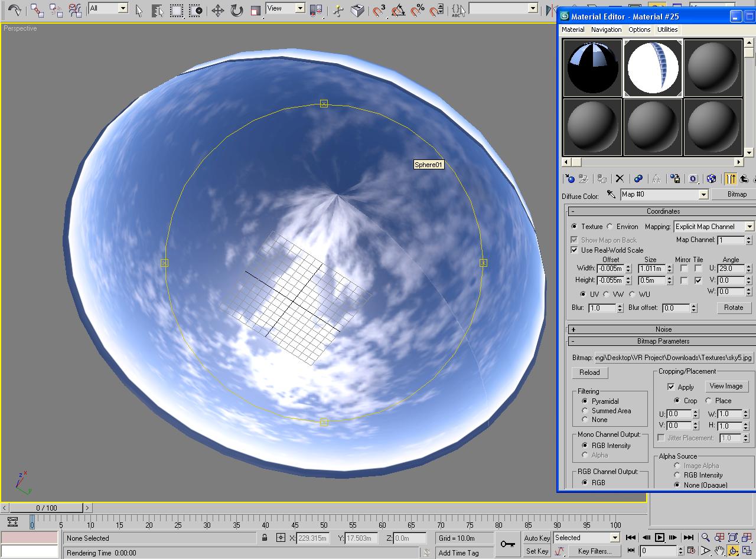Screen dimensions: 756x559
Task: Activate the Select and Rotate tool
Action: pyautogui.click(x=237, y=10)
